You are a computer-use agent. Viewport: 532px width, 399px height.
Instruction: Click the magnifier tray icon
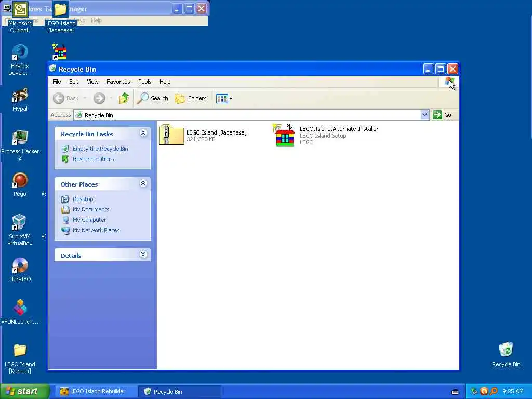[494, 391]
